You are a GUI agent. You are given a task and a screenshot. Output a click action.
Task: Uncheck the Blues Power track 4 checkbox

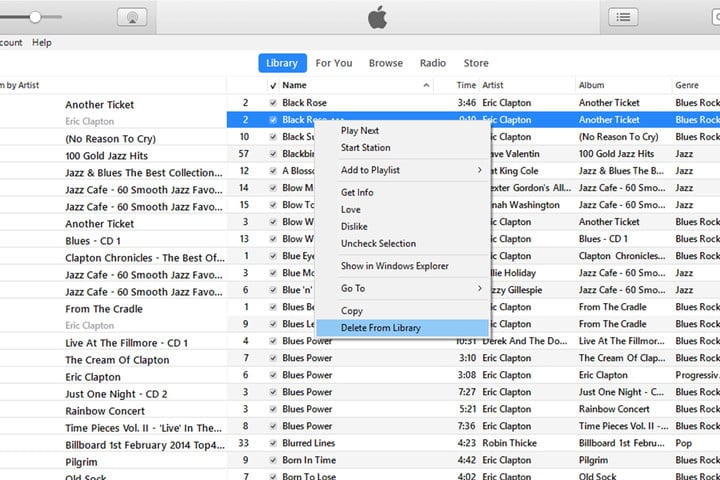[273, 341]
